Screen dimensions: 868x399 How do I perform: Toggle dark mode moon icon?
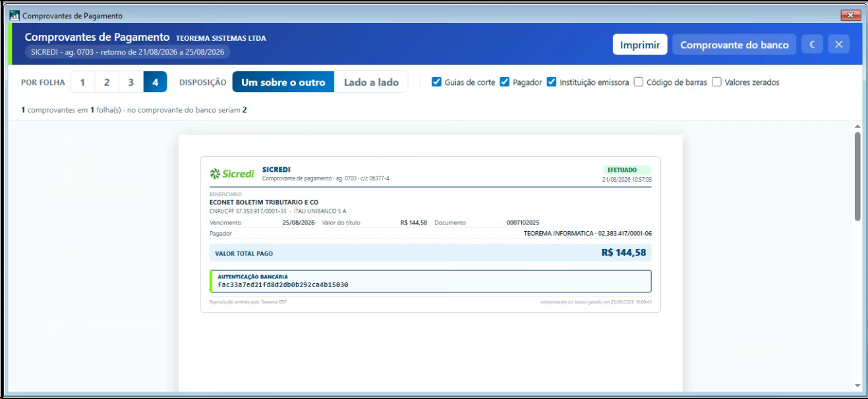tap(813, 45)
